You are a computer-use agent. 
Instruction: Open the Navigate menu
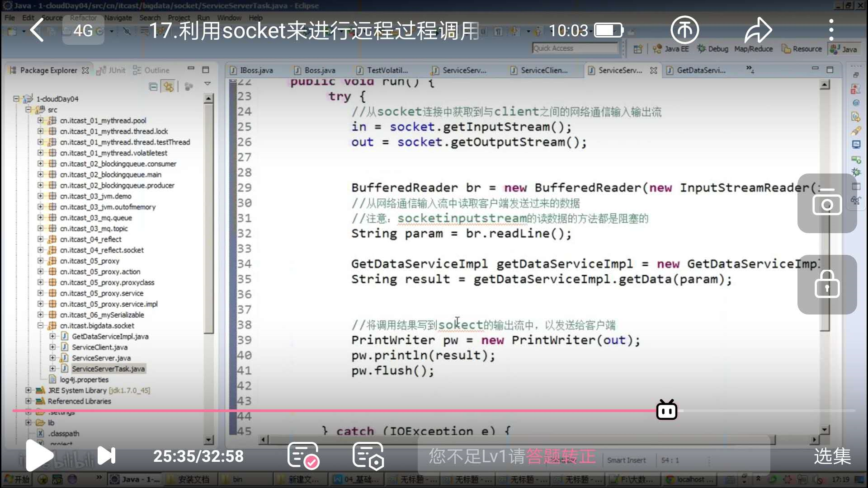118,18
